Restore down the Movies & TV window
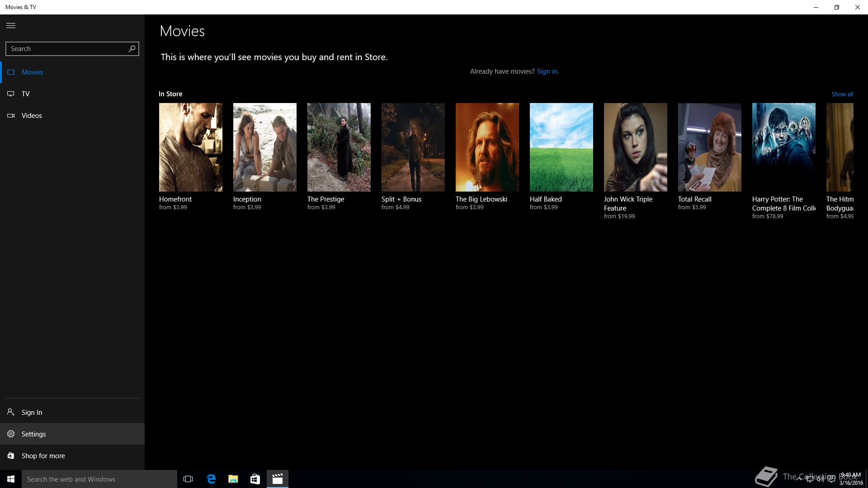 click(x=837, y=7)
